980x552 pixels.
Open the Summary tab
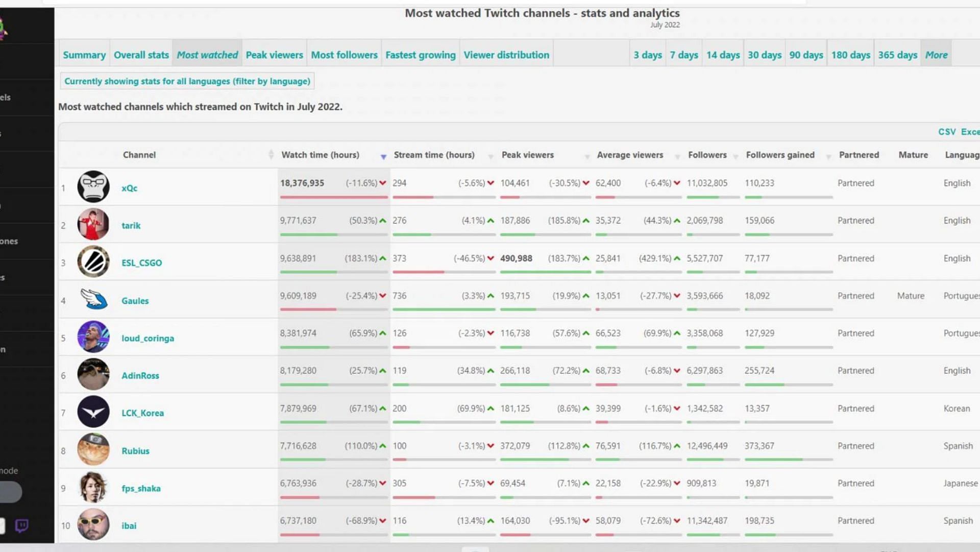pyautogui.click(x=84, y=55)
